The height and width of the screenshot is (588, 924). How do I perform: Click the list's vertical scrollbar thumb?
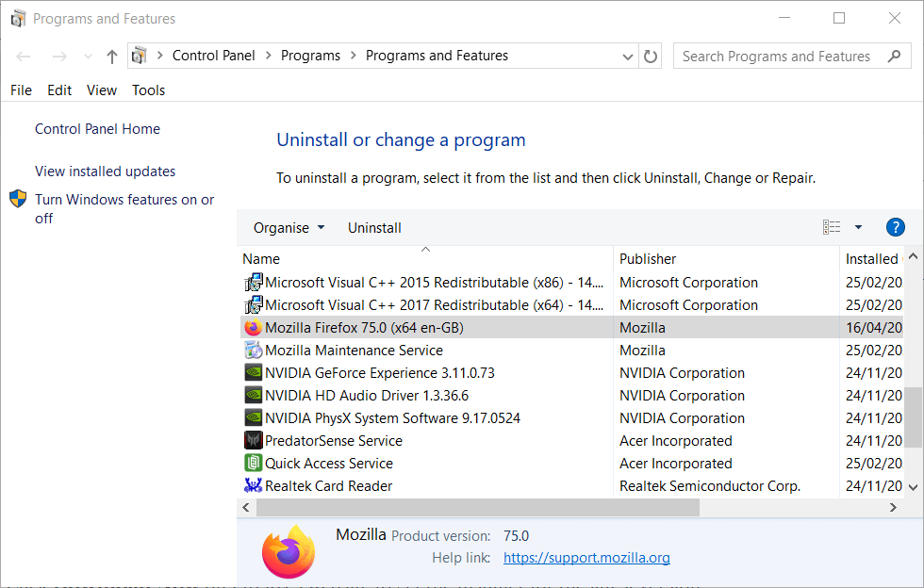point(913,417)
